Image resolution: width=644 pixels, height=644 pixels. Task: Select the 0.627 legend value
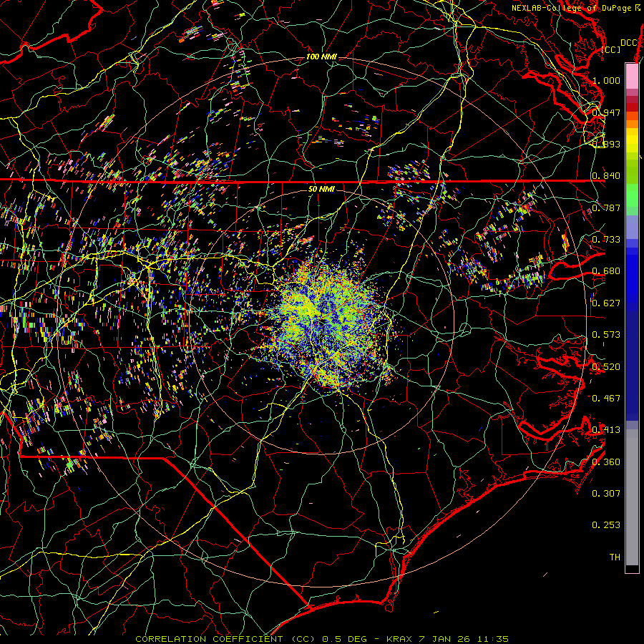pyautogui.click(x=606, y=303)
